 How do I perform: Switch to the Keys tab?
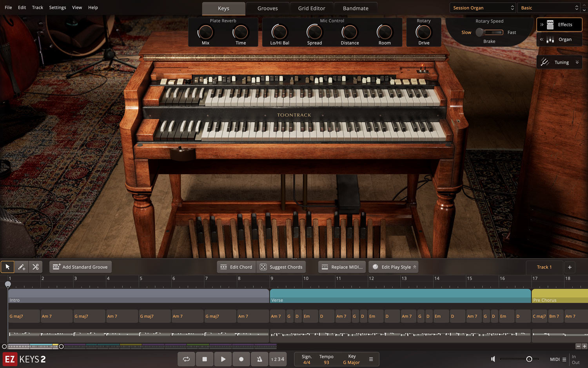223,8
